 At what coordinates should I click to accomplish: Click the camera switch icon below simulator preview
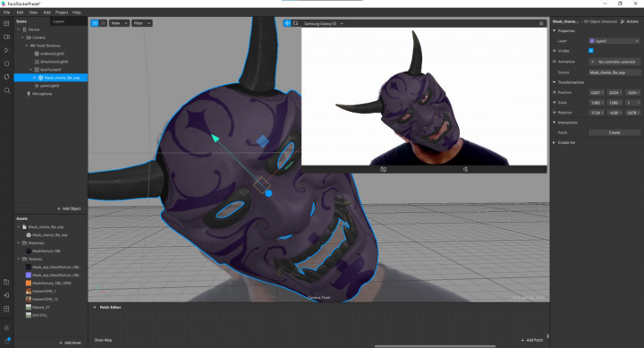tap(383, 169)
